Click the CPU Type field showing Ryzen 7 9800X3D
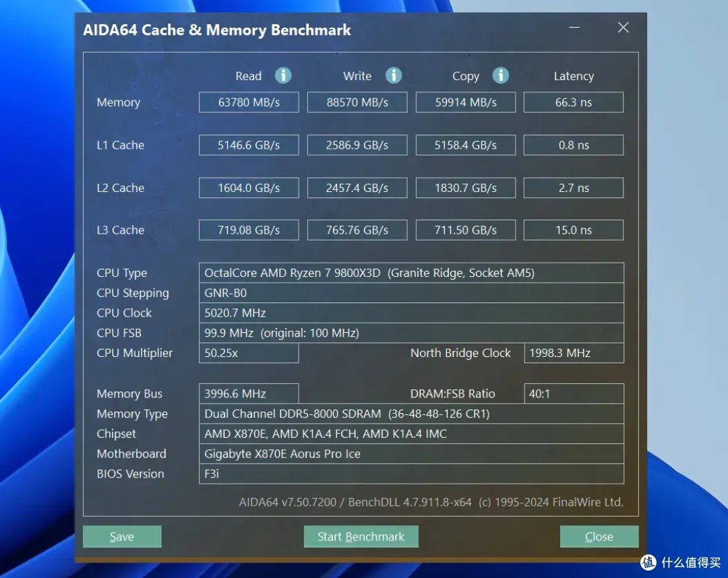 tap(411, 273)
